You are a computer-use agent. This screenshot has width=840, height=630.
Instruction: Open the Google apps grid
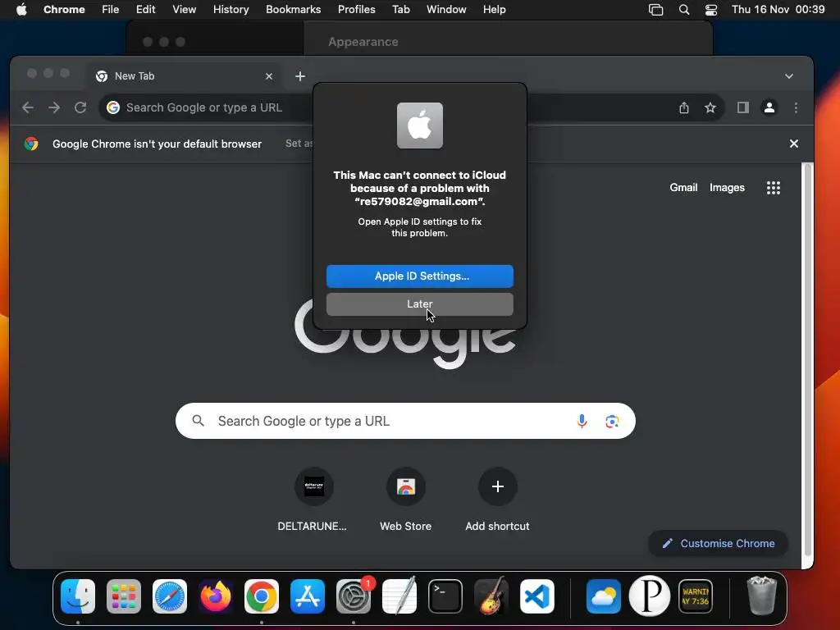[773, 188]
